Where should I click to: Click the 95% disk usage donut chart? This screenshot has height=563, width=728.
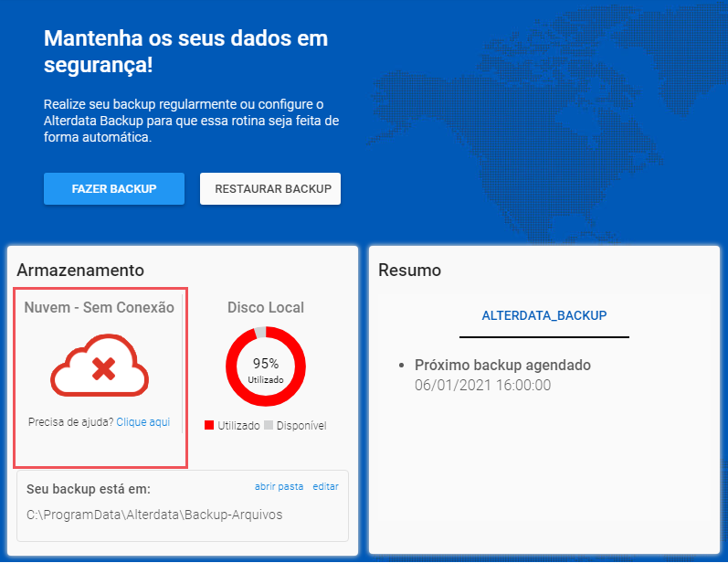[x=266, y=366]
